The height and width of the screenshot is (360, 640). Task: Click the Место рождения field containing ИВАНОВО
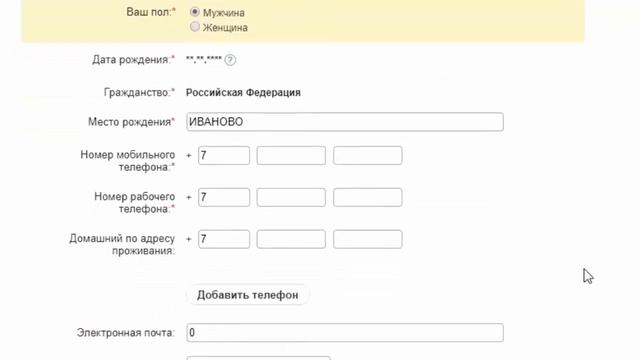345,122
